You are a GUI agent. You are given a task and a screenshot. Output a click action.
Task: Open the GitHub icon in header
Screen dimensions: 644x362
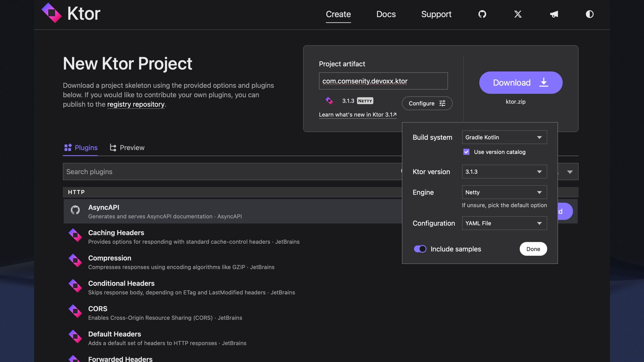[482, 14]
